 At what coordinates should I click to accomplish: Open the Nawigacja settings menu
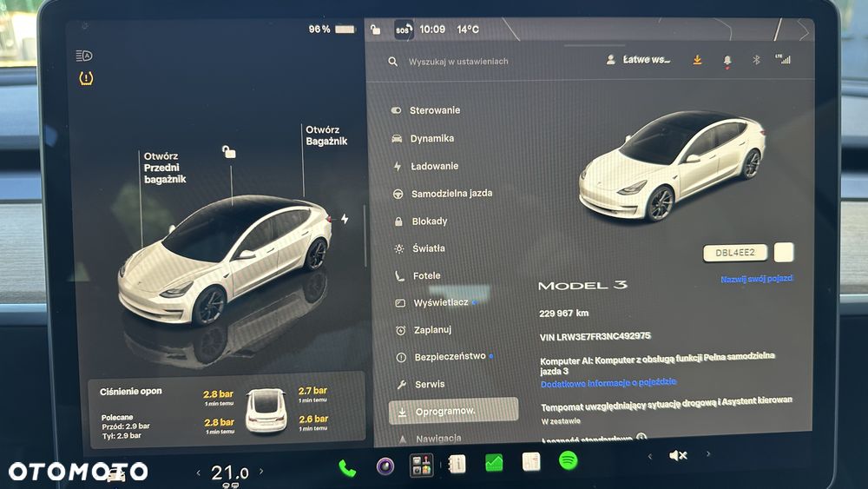tap(431, 439)
